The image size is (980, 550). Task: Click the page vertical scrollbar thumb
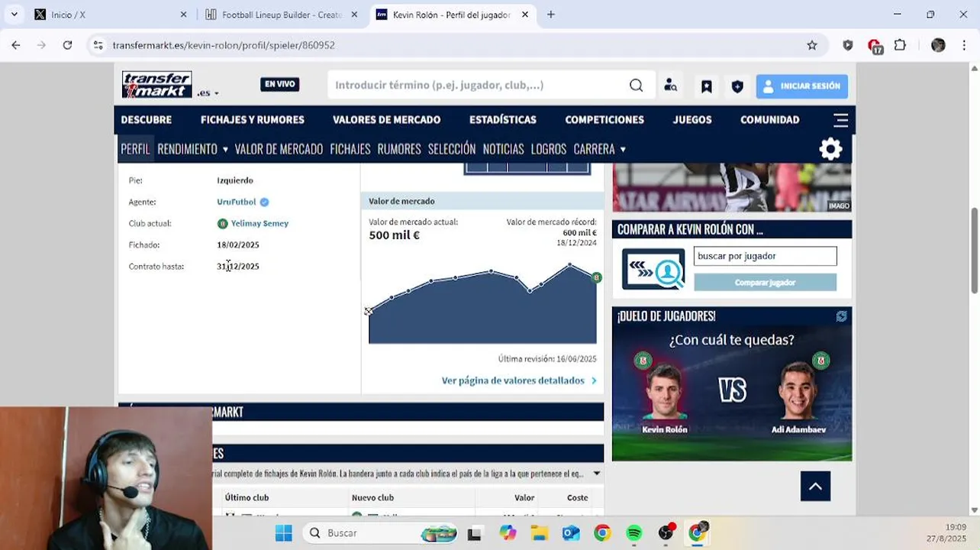point(974,250)
